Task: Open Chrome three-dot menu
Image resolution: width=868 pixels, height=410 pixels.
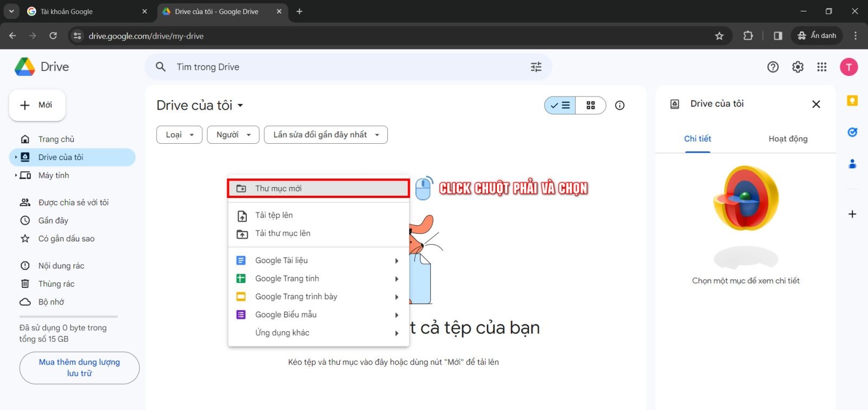Action: click(856, 36)
